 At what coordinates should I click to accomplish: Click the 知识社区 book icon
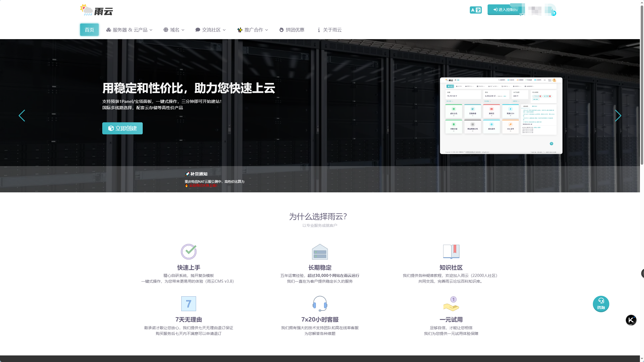pyautogui.click(x=451, y=251)
